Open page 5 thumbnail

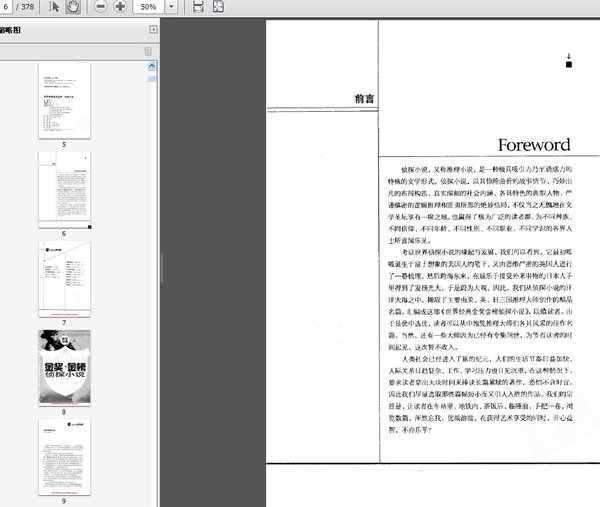pyautogui.click(x=64, y=101)
